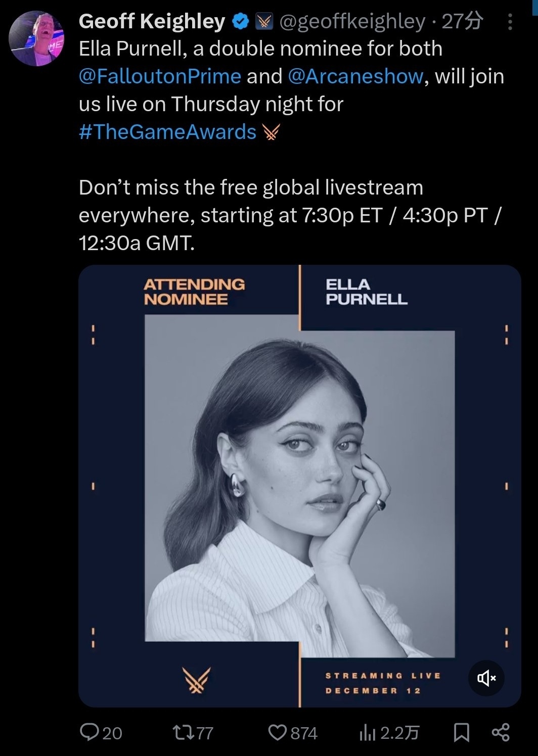Open the @FalloutonPrime mention
Image resolution: width=538 pixels, height=756 pixels.
pos(160,76)
